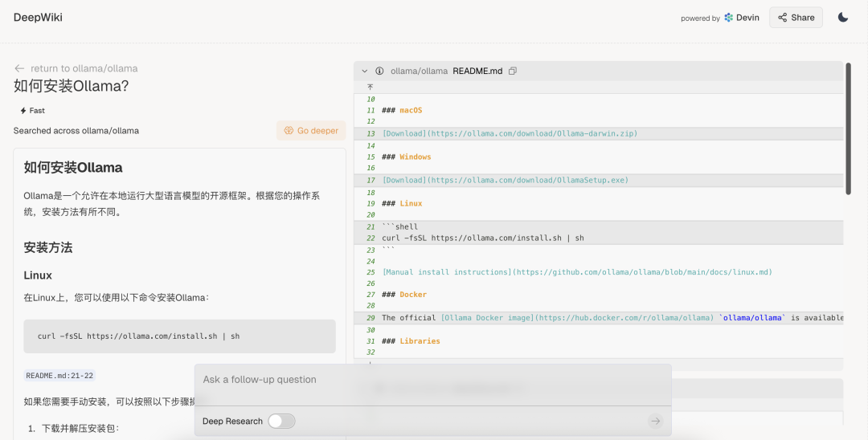
Task: Click the lightning bolt icon next to Fast
Action: click(23, 111)
